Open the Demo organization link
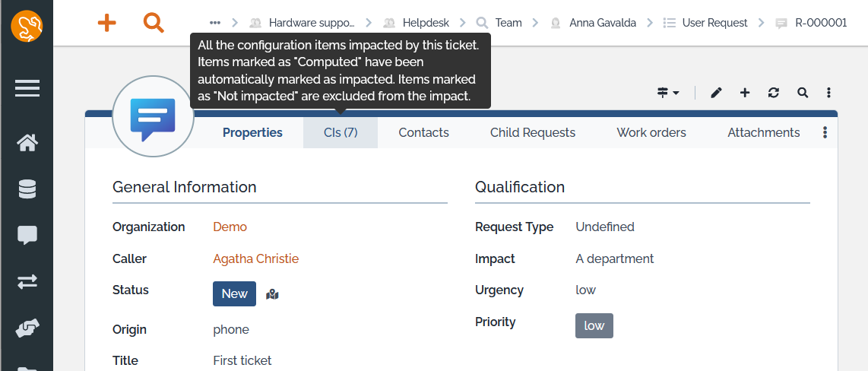 (x=230, y=227)
